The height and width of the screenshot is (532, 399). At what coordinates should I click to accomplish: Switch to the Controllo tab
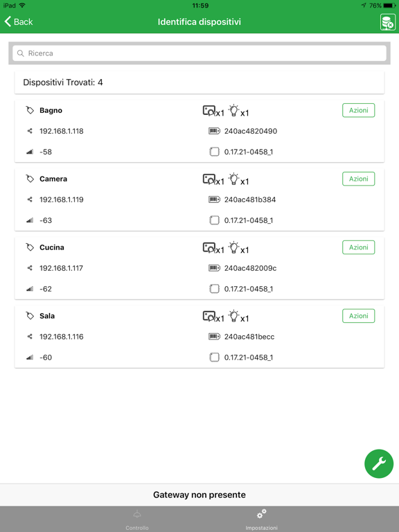pos(137,520)
